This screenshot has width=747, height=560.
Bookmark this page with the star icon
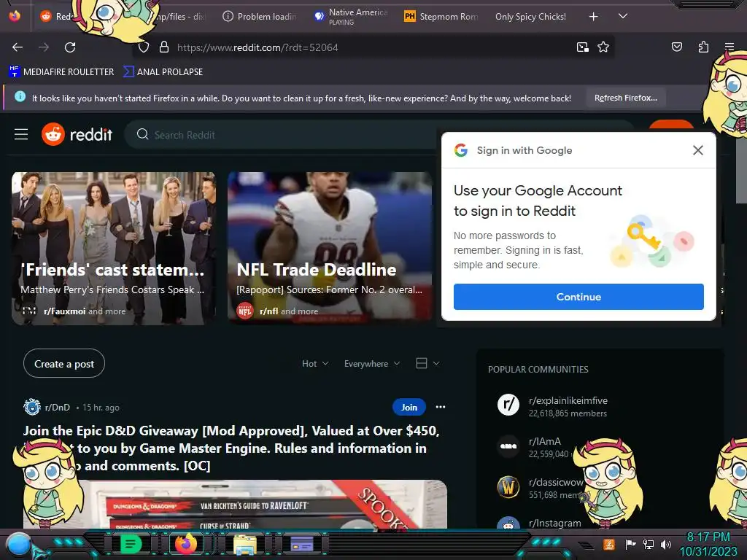coord(603,47)
